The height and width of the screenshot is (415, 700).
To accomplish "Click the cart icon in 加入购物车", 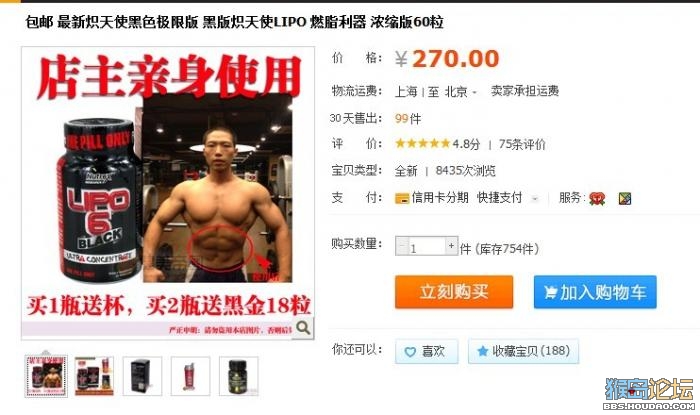I will (550, 292).
